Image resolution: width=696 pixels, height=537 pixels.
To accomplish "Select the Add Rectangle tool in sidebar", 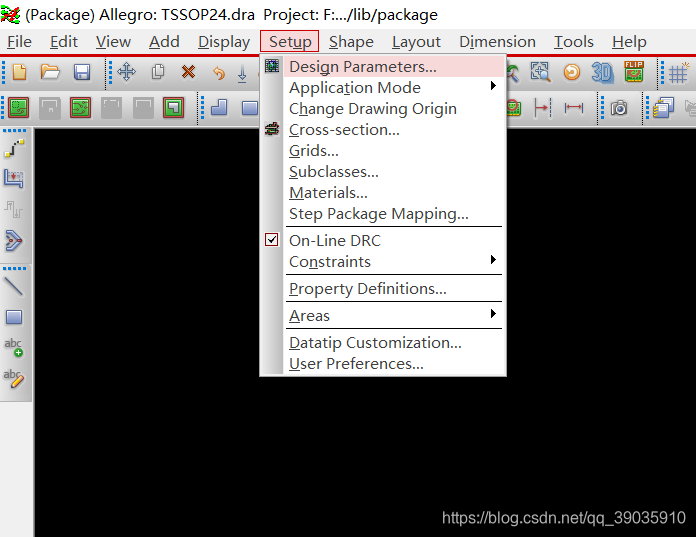I will (14, 317).
